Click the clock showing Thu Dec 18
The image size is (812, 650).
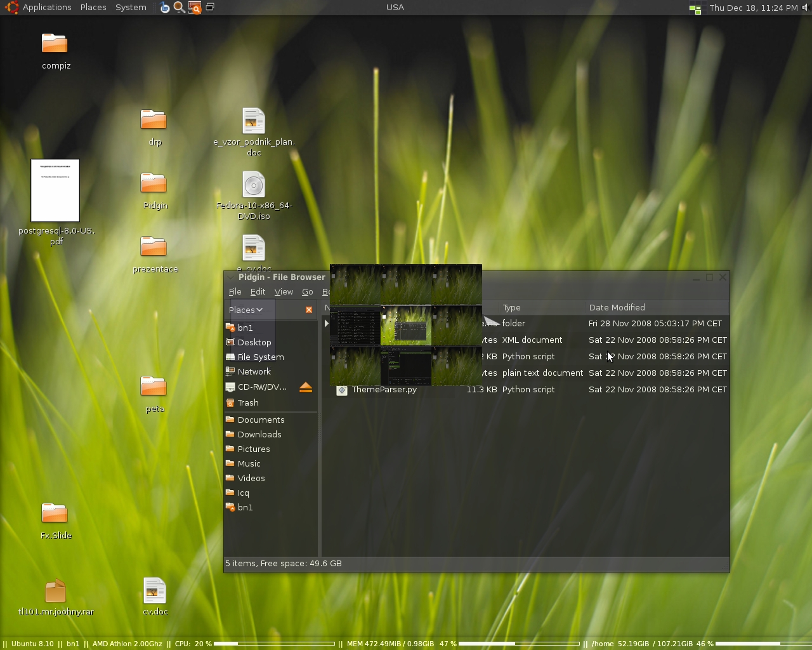click(754, 8)
